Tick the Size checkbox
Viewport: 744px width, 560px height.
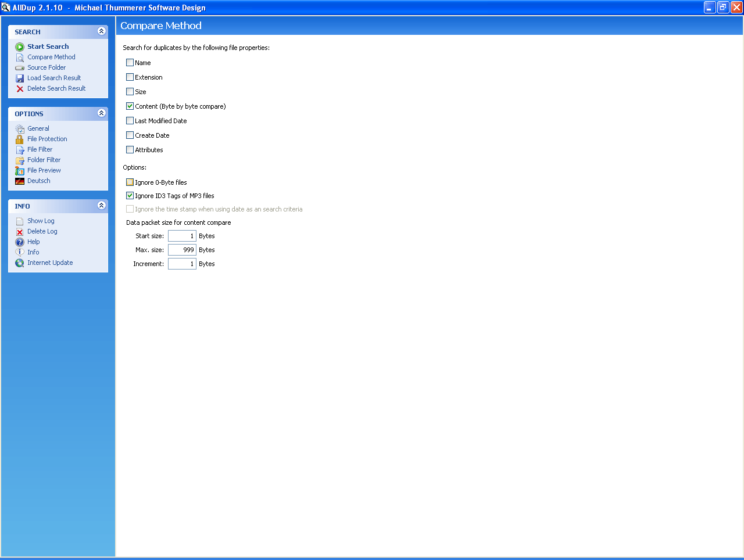coord(130,92)
